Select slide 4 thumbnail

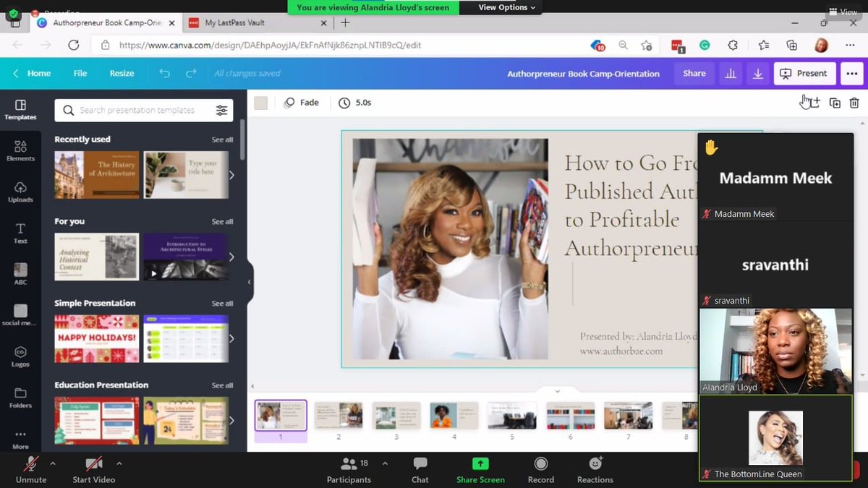tap(454, 416)
